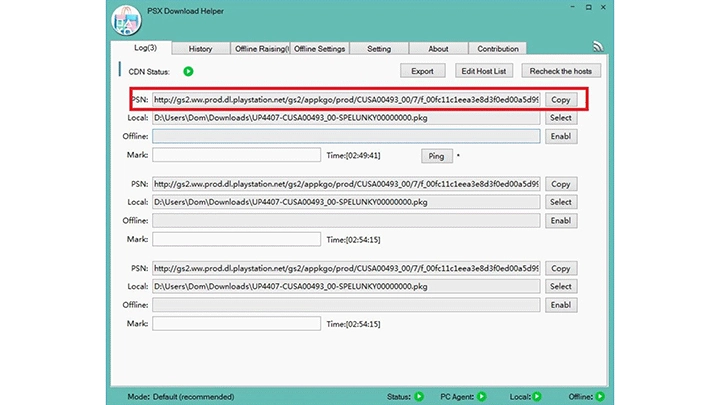The image size is (720, 405).
Task: Open the Offline Raising tab
Action: click(261, 49)
